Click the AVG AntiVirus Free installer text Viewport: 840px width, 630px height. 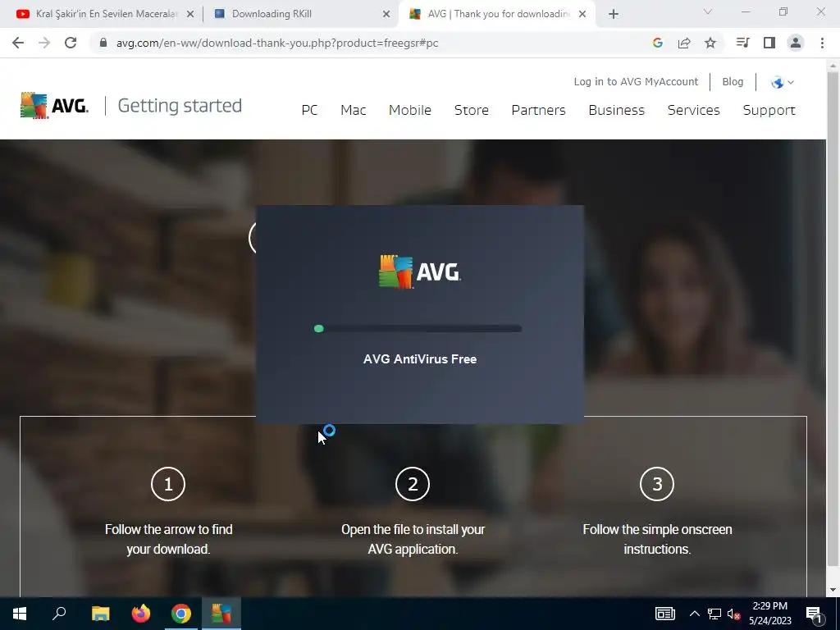click(x=420, y=359)
